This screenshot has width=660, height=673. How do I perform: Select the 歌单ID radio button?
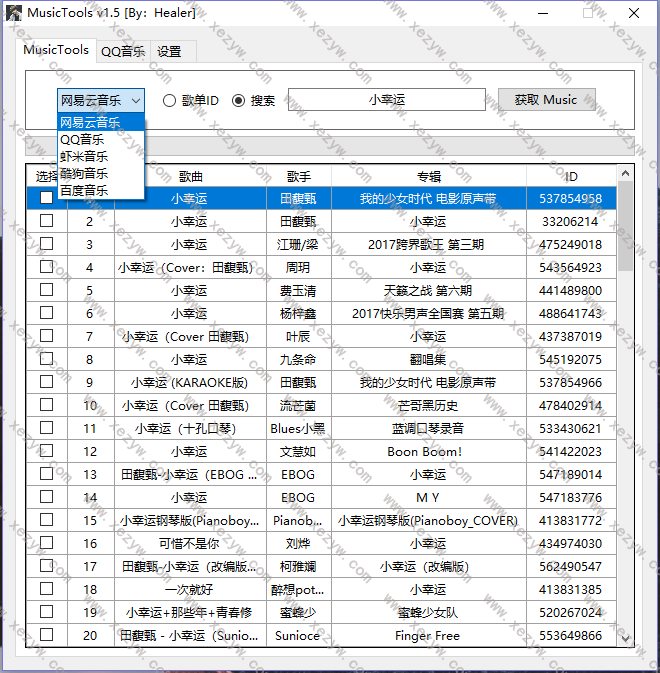tap(169, 100)
